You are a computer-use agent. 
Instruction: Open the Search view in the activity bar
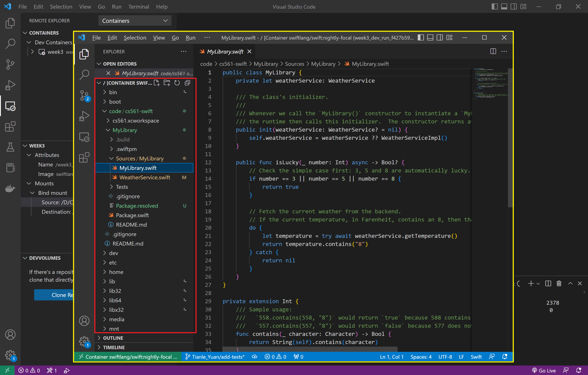pyautogui.click(x=84, y=75)
